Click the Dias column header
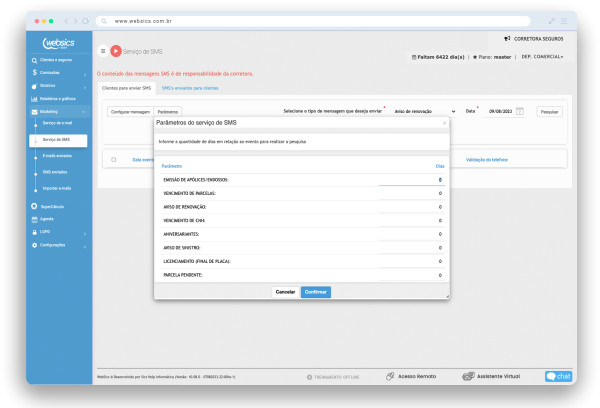 440,166
